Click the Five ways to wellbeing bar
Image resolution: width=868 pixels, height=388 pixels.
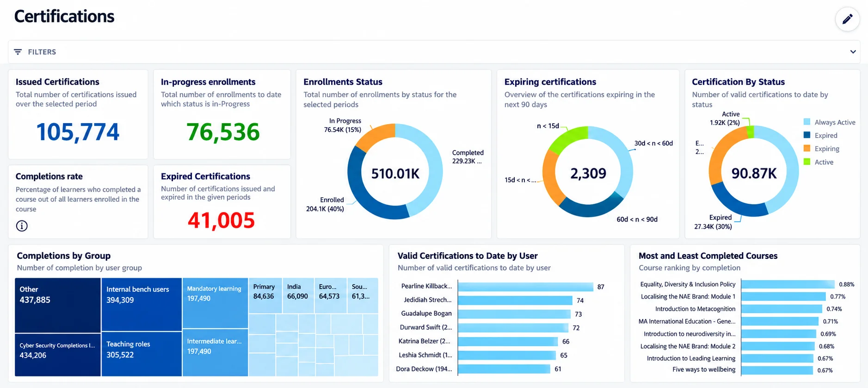tap(777, 370)
